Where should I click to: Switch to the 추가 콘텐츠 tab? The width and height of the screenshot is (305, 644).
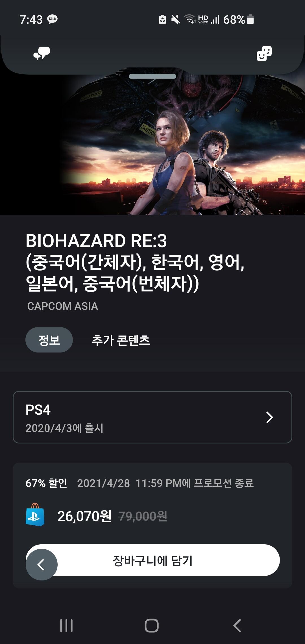tap(121, 340)
